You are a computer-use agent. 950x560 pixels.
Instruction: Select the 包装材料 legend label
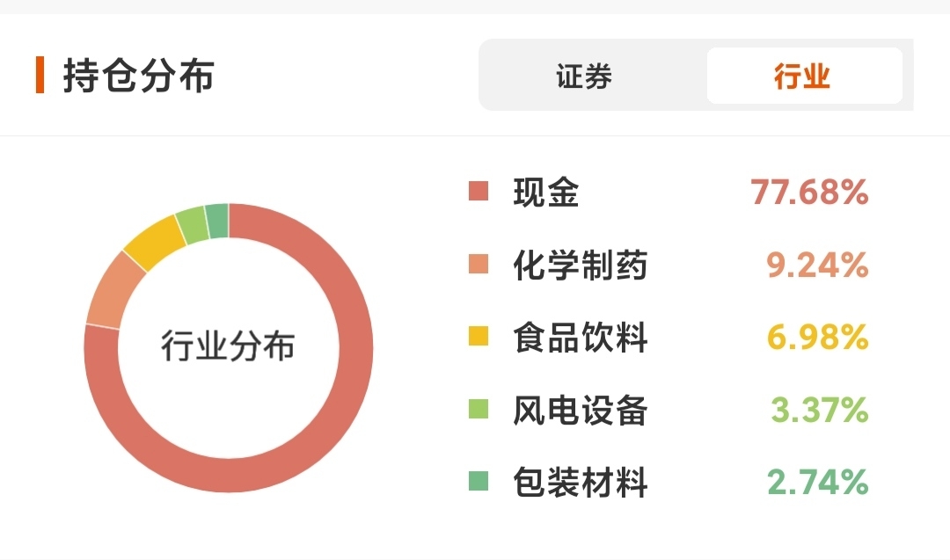(580, 482)
